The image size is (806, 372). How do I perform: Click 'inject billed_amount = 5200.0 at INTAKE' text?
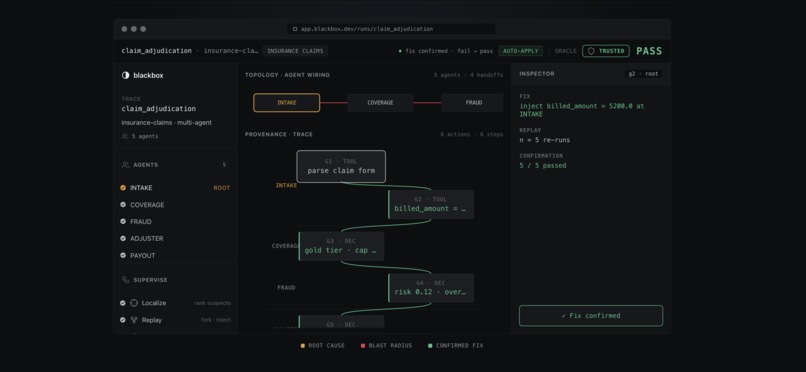pyautogui.click(x=581, y=110)
